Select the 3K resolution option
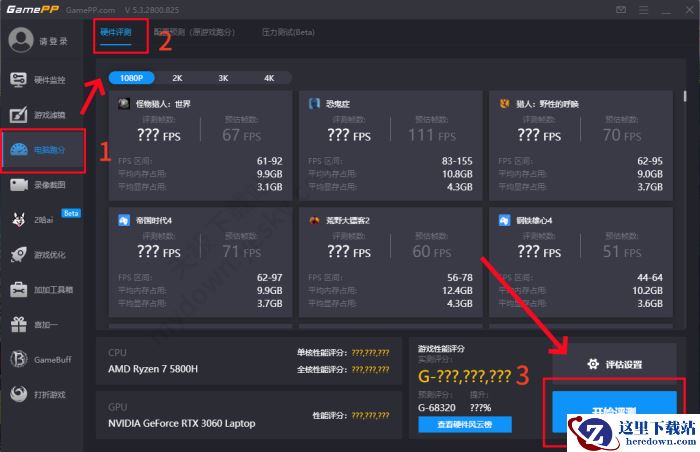700x452 pixels. [x=223, y=78]
